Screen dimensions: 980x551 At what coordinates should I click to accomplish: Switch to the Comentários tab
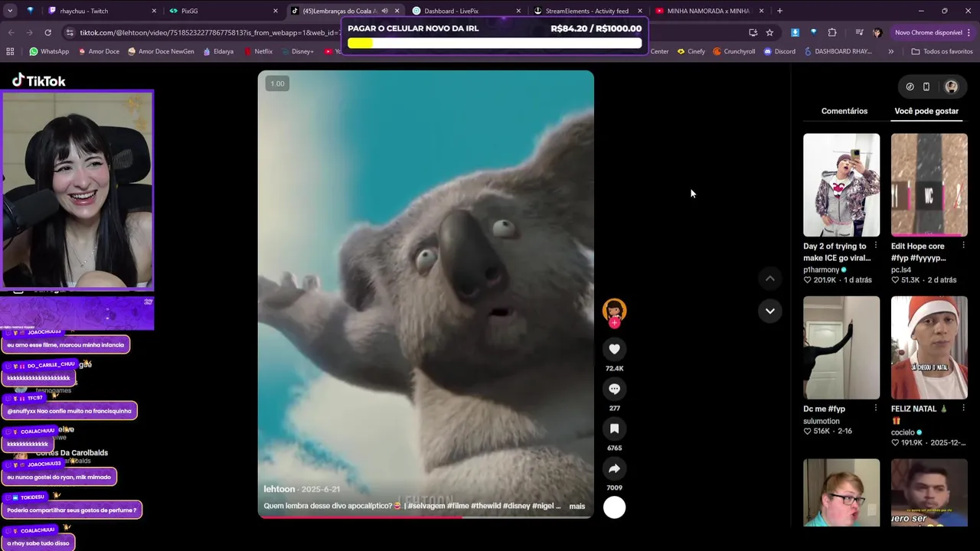pos(844,111)
